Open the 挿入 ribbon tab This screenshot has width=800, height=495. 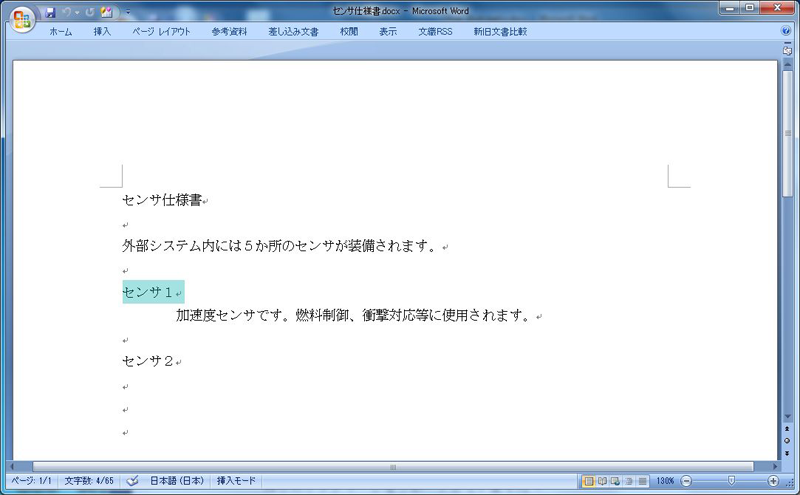(102, 32)
